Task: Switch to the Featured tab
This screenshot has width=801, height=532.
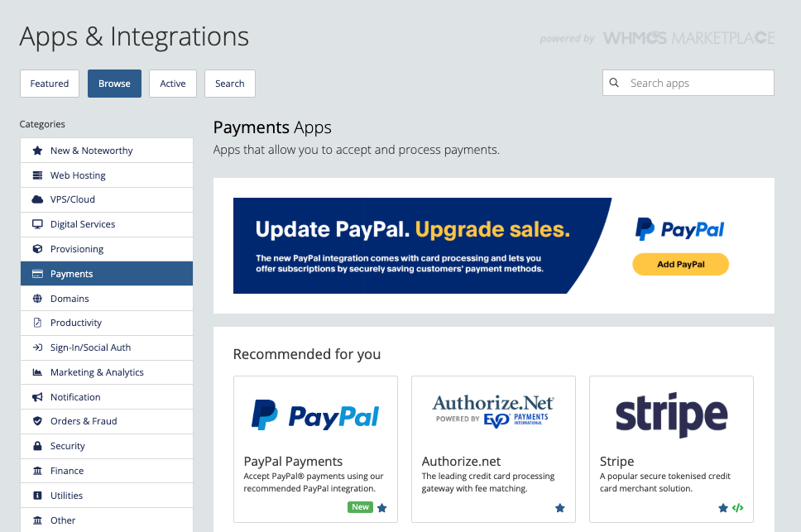Action: pyautogui.click(x=50, y=84)
